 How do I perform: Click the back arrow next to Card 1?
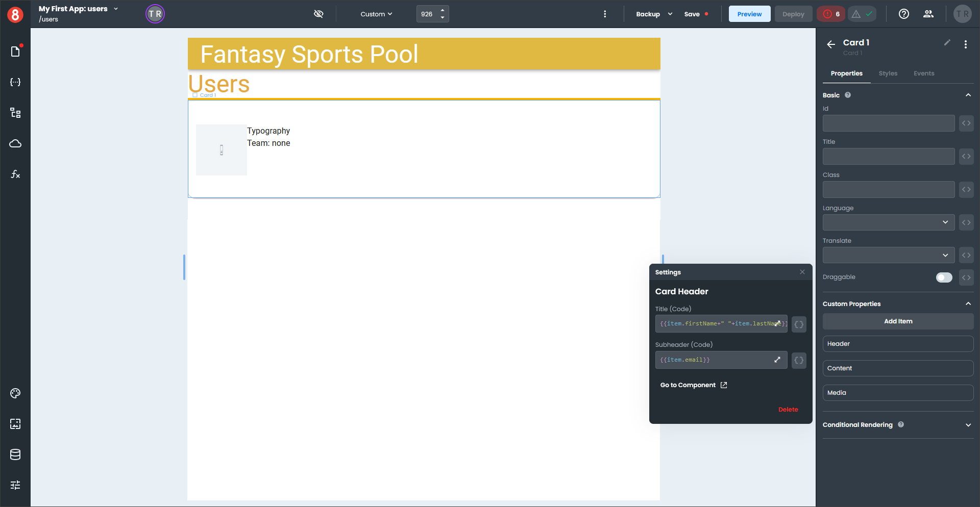click(831, 44)
